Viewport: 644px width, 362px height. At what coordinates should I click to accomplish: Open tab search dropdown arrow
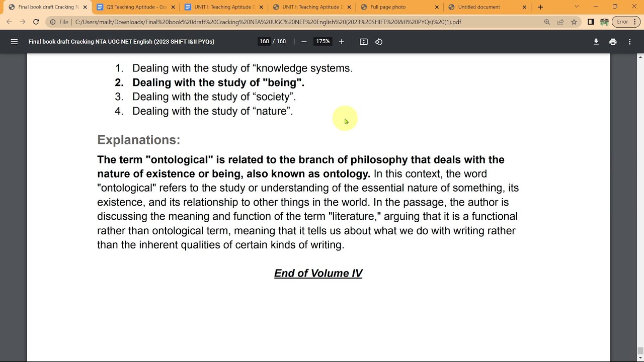[577, 7]
